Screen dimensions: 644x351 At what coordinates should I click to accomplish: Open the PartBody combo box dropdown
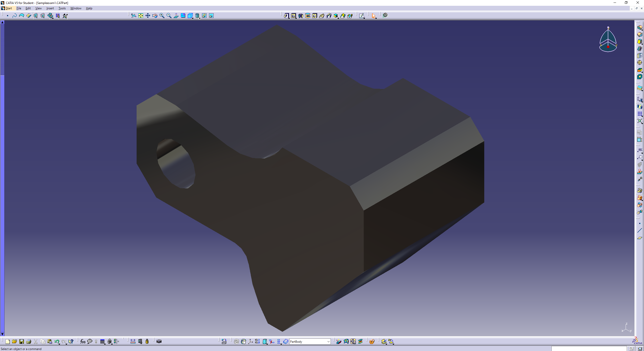[x=328, y=341]
